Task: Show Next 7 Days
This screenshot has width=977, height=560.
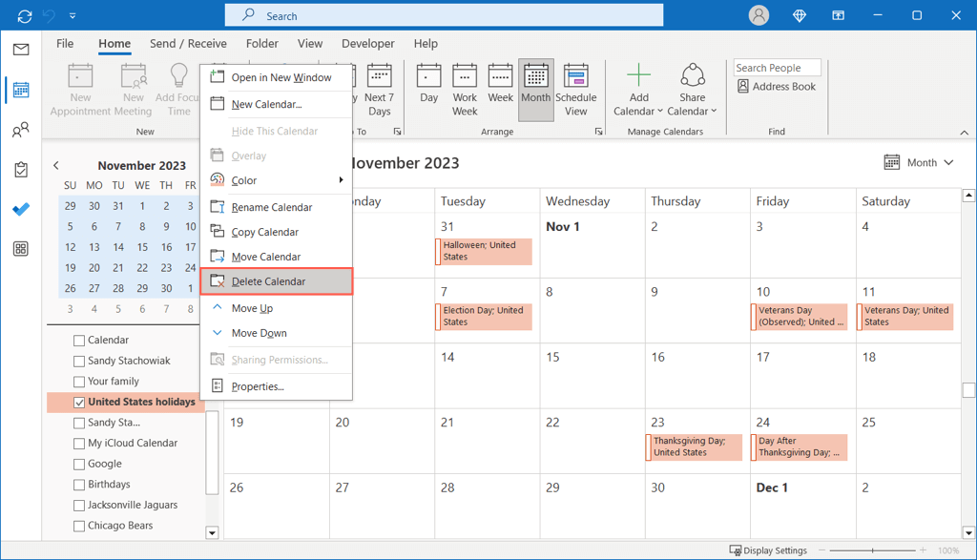Action: pos(379,90)
